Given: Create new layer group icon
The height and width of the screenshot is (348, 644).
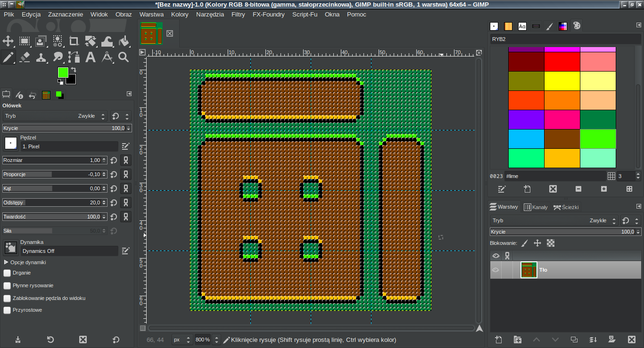Looking at the screenshot, I should click(x=518, y=340).
